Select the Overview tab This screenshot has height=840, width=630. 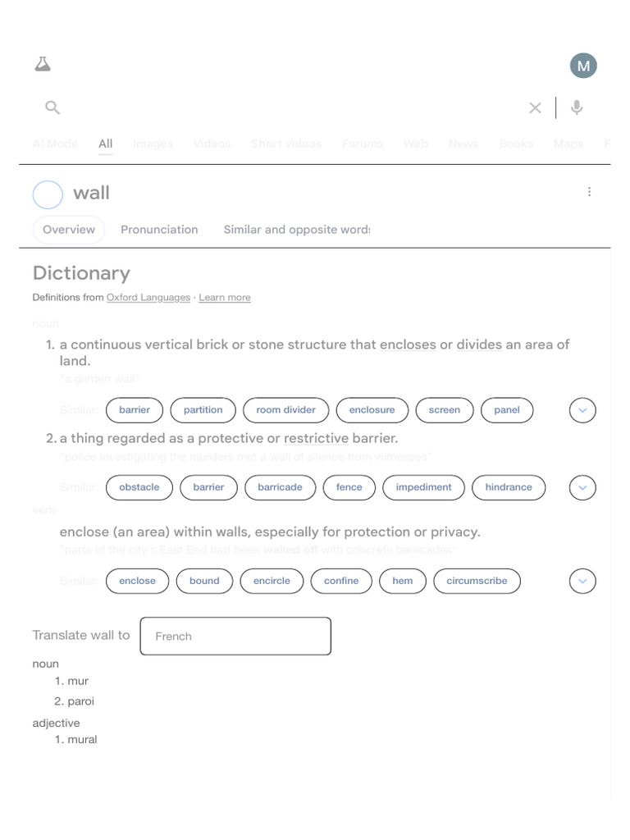pyautogui.click(x=69, y=230)
